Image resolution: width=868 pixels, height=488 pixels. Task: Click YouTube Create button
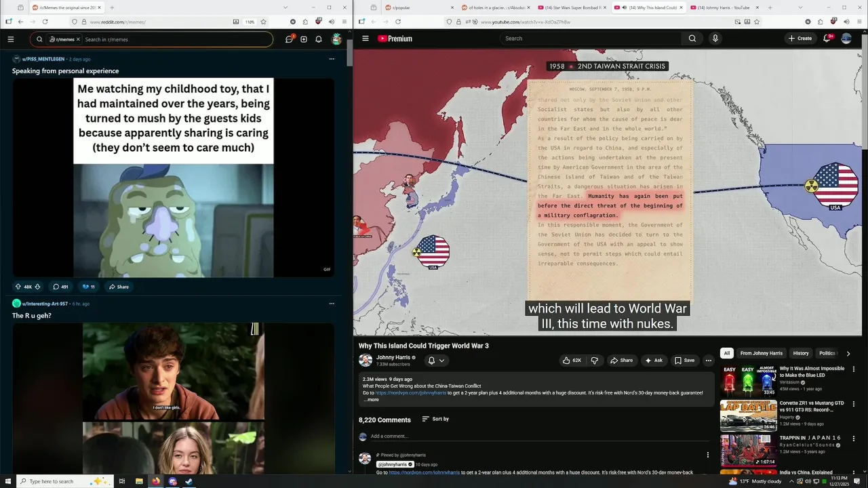(x=800, y=39)
